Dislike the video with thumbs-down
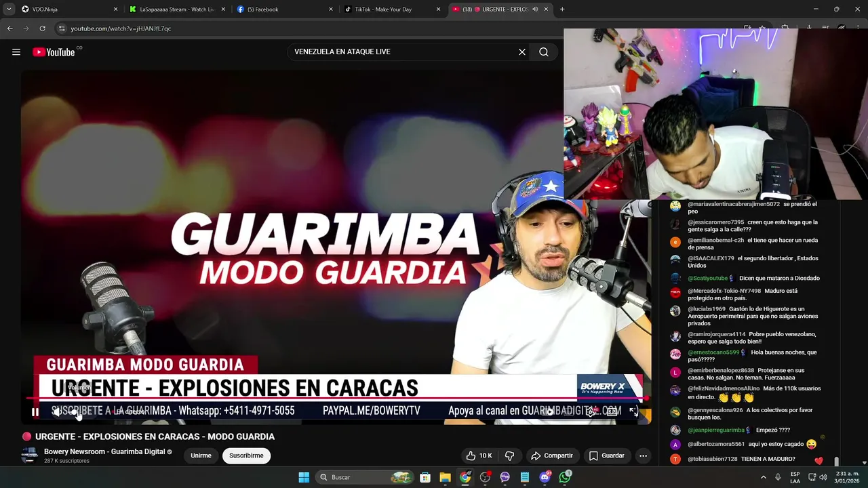868x488 pixels. coord(510,455)
